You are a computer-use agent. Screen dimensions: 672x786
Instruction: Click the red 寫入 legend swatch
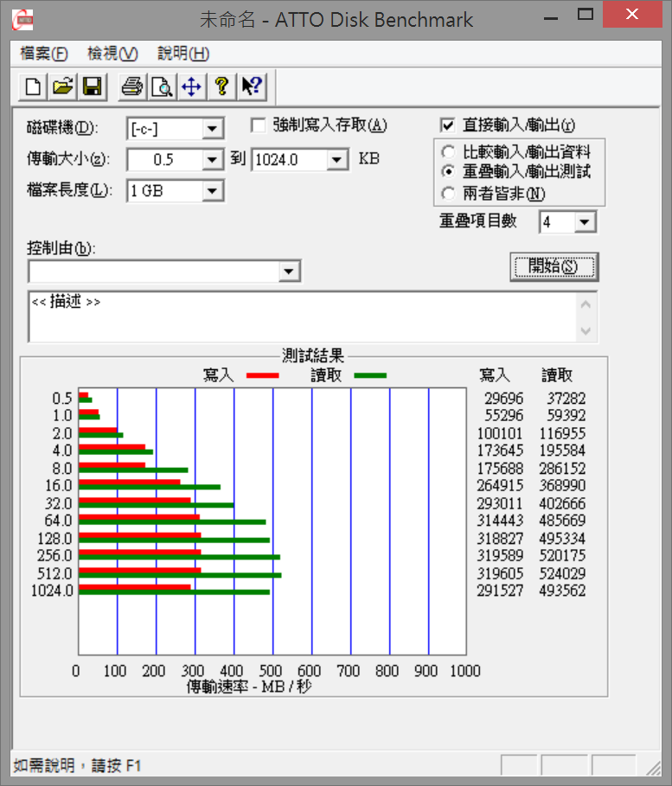point(262,375)
